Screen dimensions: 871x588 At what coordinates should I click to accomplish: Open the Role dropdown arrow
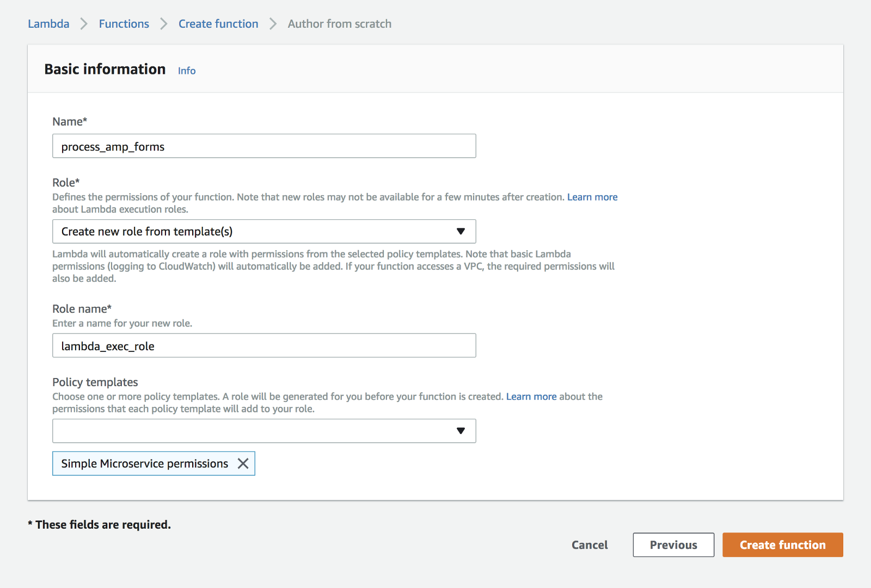click(461, 232)
